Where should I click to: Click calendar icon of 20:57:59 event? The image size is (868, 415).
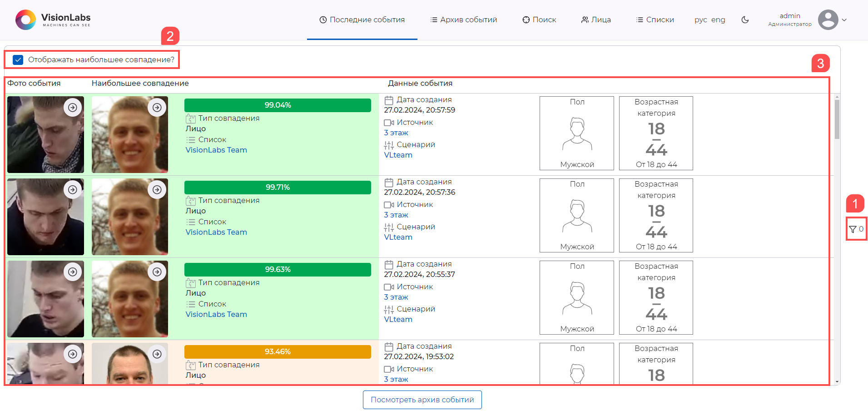pos(389,100)
